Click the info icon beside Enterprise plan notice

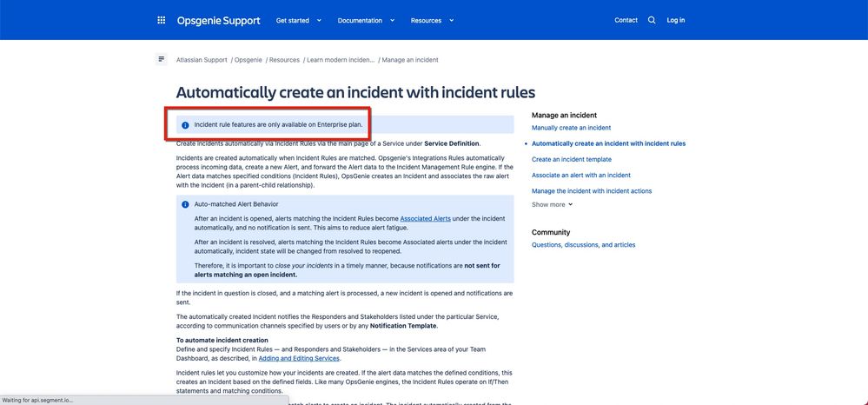click(185, 125)
